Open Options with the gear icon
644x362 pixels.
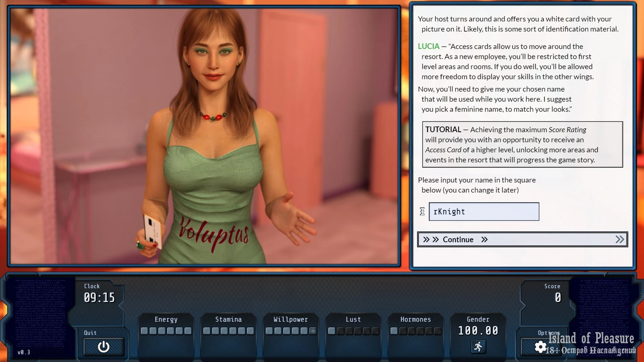[540, 347]
